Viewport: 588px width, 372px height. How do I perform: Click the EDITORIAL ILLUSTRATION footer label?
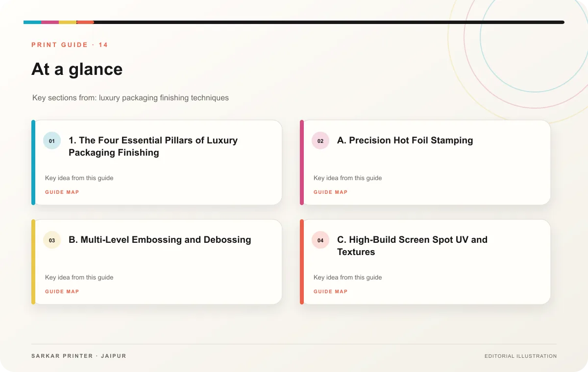point(520,356)
